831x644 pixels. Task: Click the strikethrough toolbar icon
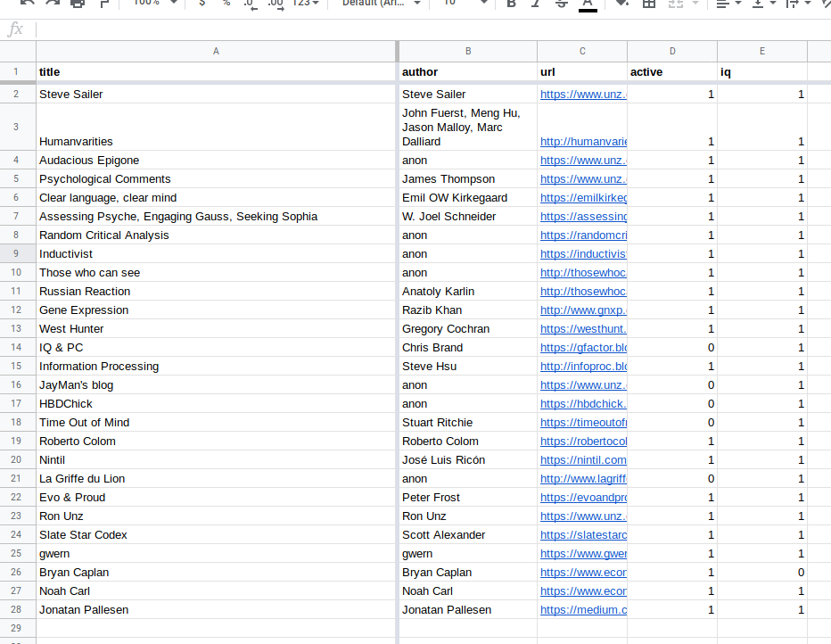click(x=561, y=4)
